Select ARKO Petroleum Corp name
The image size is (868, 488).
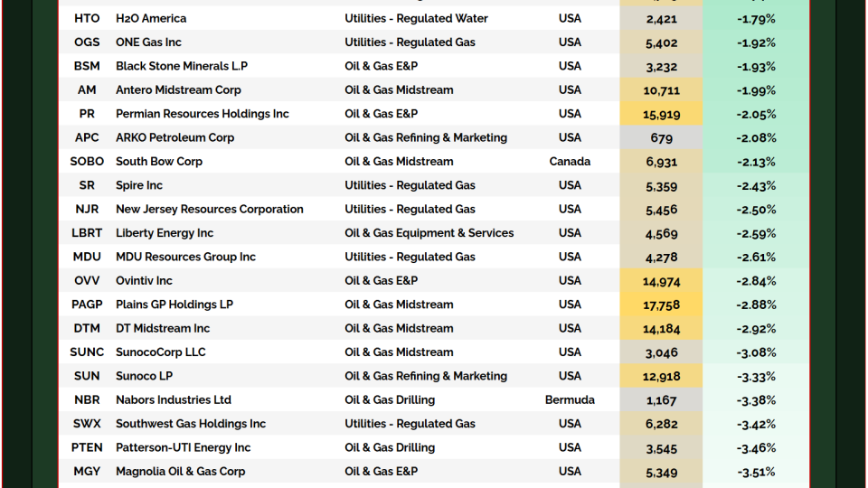175,137
